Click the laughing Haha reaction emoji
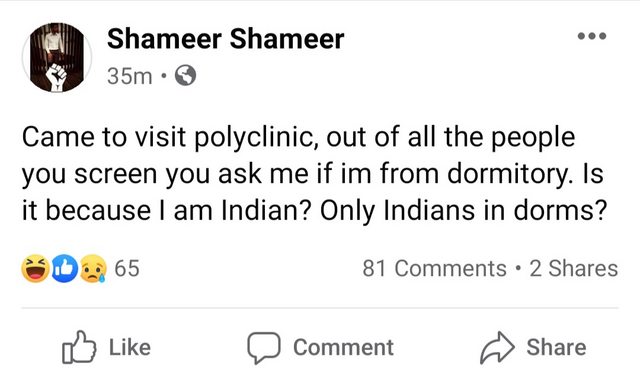Viewport: 640px width, 385px height. tap(35, 269)
